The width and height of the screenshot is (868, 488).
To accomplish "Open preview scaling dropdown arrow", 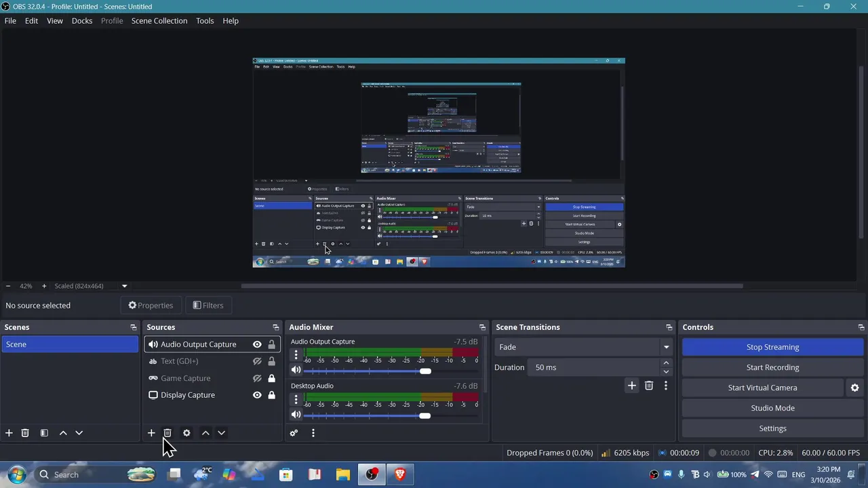I will tap(124, 286).
